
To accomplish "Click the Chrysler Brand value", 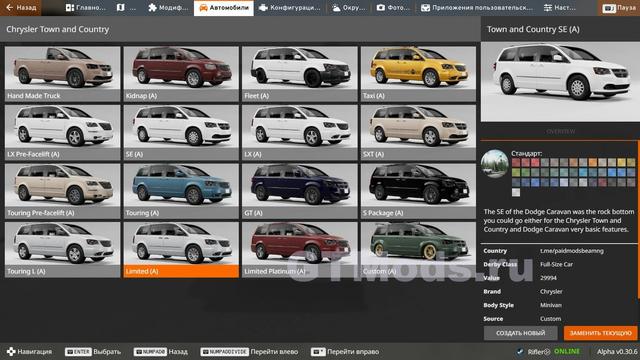I will [551, 291].
